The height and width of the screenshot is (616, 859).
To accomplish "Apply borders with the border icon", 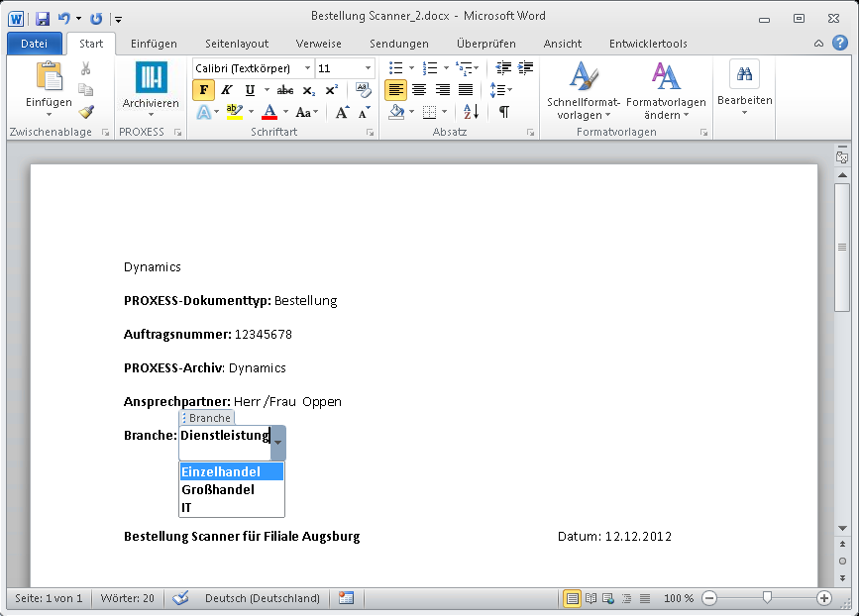I will [430, 112].
